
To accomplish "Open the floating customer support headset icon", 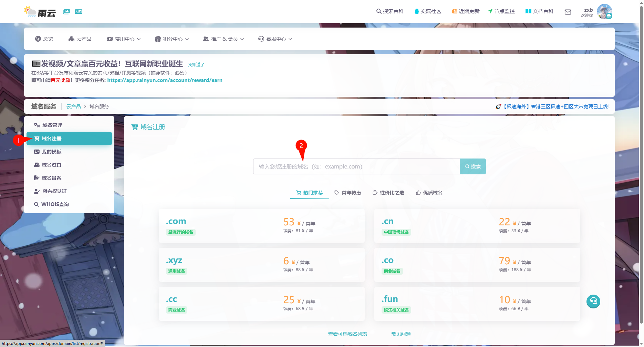I will [593, 302].
